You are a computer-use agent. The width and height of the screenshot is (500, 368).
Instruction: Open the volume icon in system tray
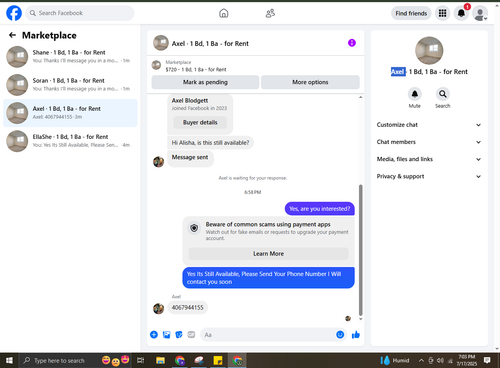tap(440, 360)
